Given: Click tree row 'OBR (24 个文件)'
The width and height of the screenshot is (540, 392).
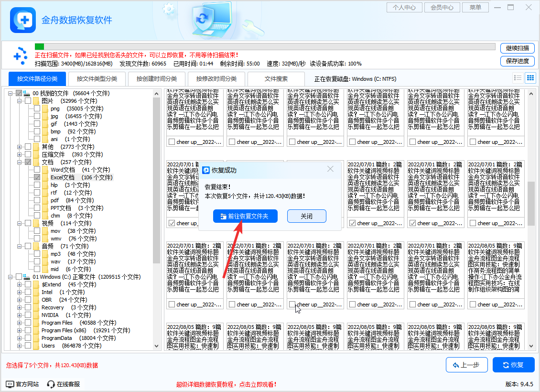Looking at the screenshot, I should [64, 300].
